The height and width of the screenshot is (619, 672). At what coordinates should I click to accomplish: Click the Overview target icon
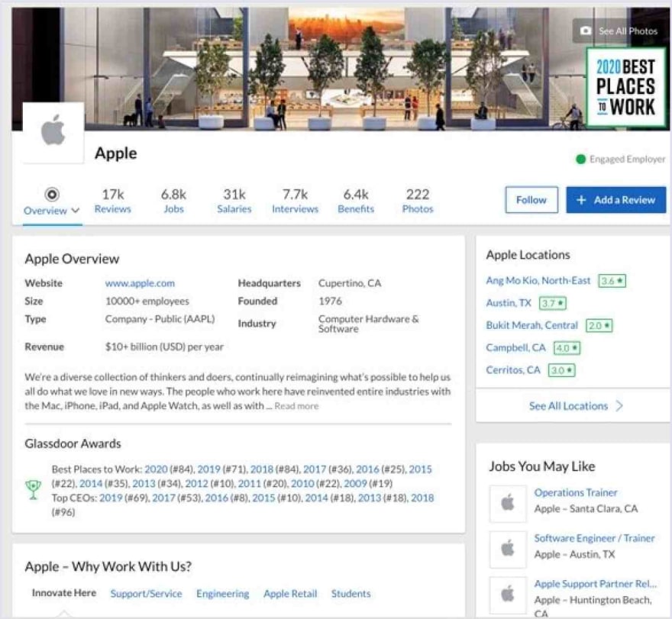tap(52, 195)
